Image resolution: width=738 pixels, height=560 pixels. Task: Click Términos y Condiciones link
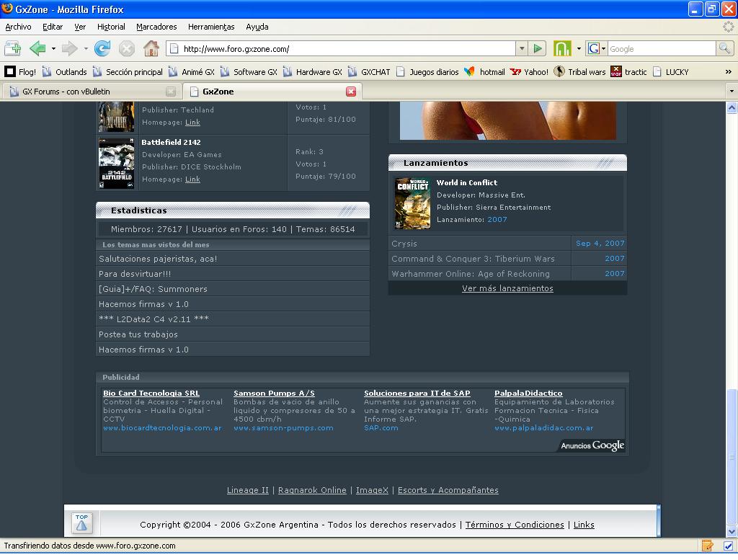[x=515, y=525]
